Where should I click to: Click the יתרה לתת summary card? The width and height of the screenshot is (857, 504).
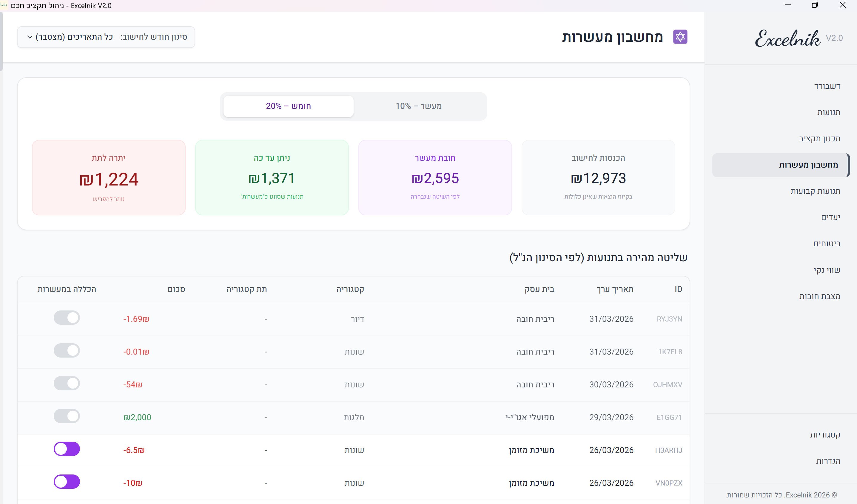(109, 177)
